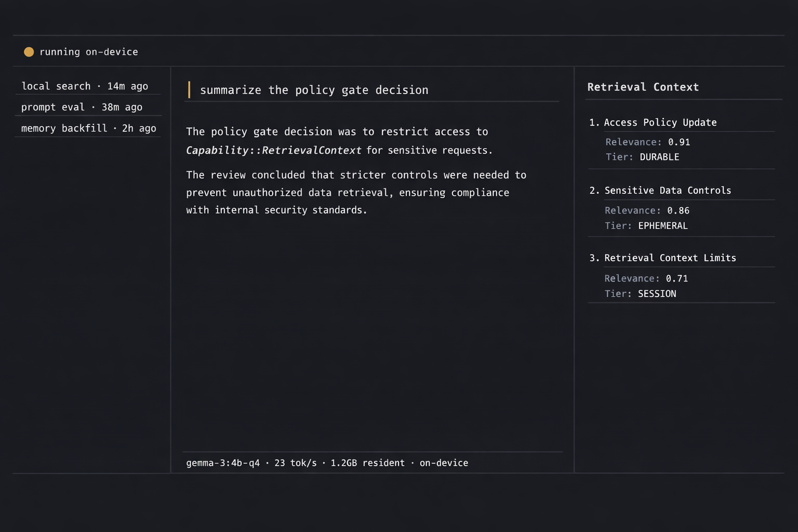Image resolution: width=798 pixels, height=532 pixels.
Task: Click the gemma-3:4b-q4 model name
Action: 223,463
